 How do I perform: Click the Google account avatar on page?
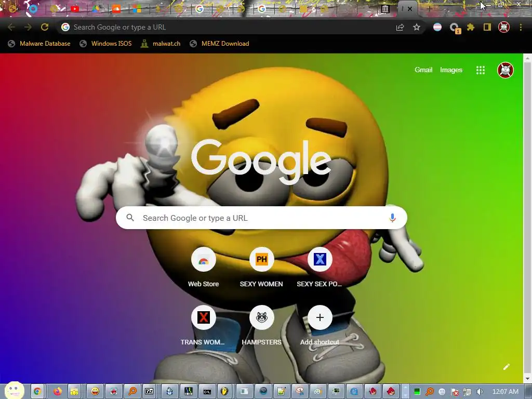[505, 70]
